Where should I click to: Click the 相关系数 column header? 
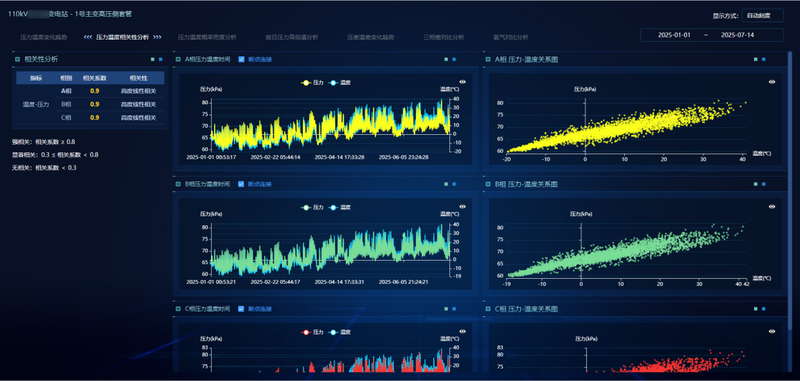[x=94, y=78]
